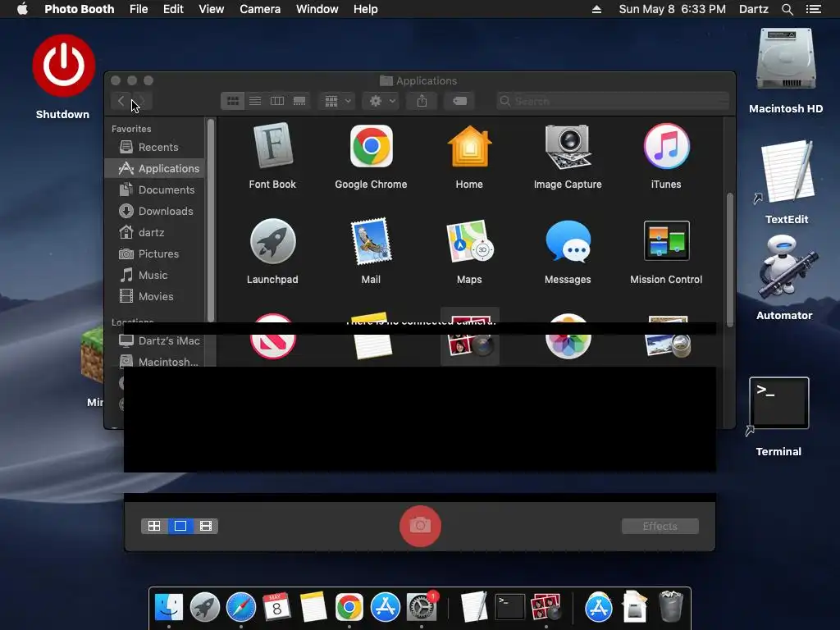
Task: Open the Edit menu
Action: (173, 9)
